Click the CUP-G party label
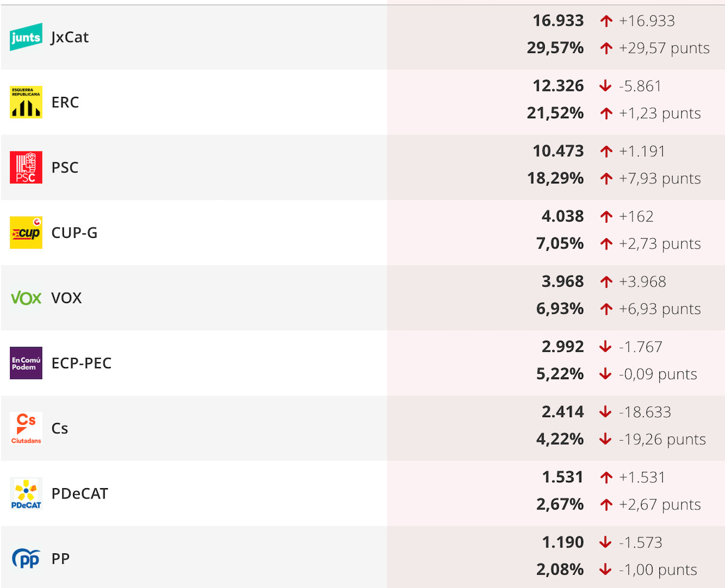725x588 pixels. click(x=74, y=233)
